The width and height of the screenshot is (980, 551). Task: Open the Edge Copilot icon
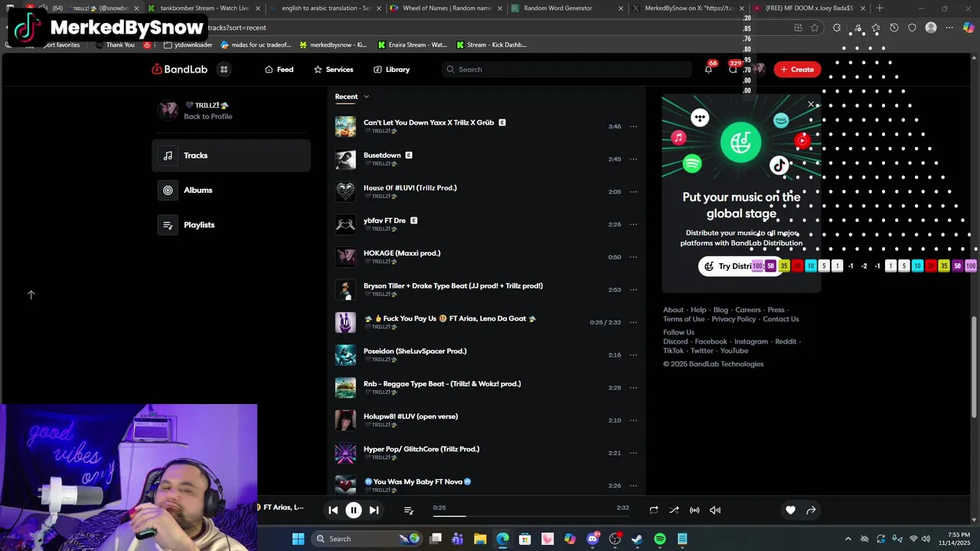pos(969,28)
